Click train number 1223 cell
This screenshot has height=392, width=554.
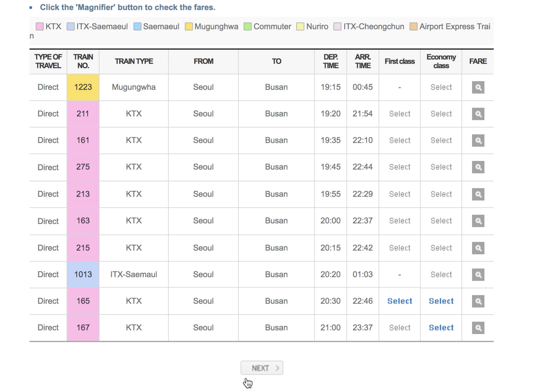click(83, 87)
